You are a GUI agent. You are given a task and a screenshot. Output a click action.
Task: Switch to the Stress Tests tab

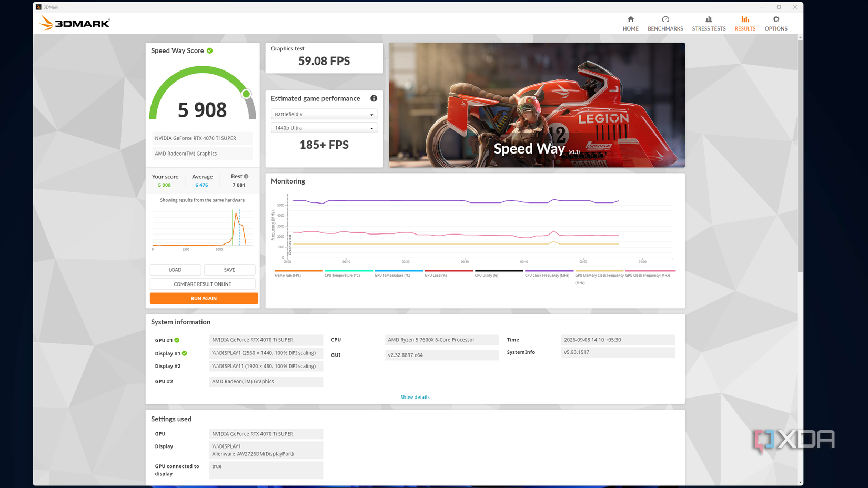coord(709,24)
